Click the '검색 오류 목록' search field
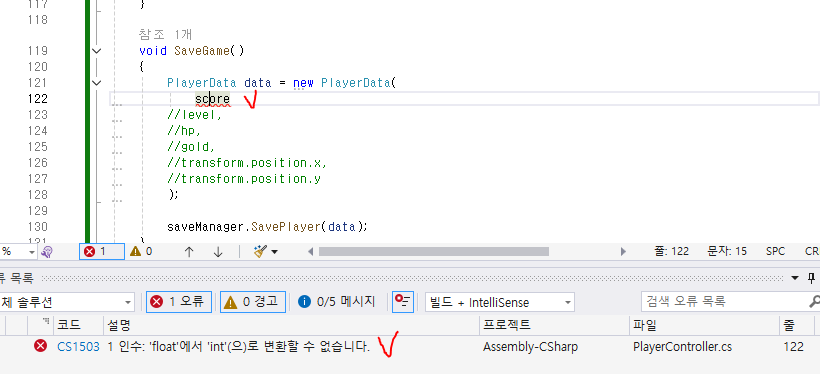This screenshot has width=820, height=374. 724,302
